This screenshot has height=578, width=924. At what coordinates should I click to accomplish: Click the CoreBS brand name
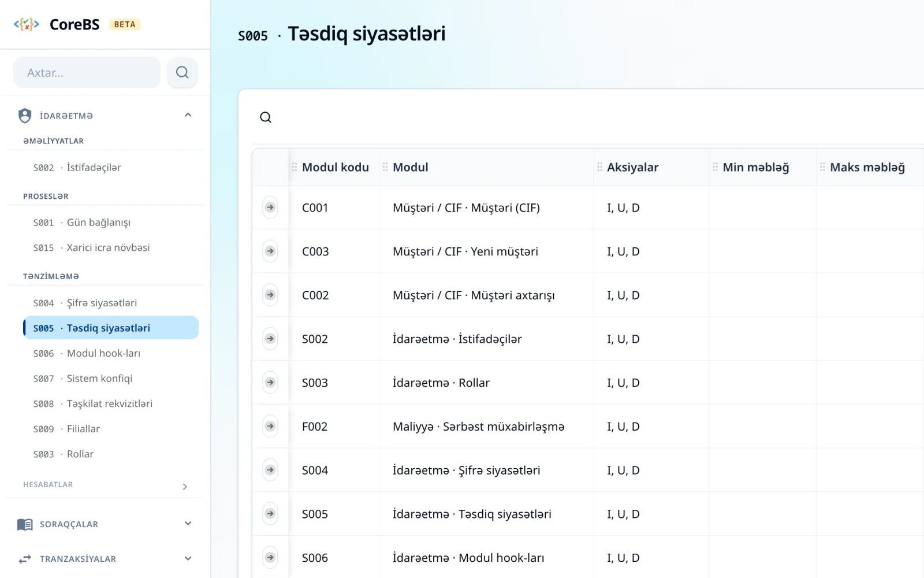(74, 24)
